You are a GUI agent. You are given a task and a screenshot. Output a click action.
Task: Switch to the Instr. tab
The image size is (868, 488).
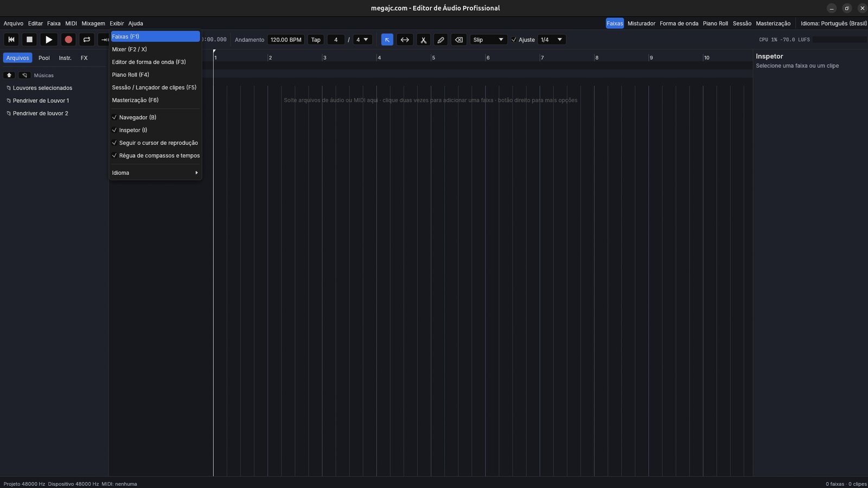(x=65, y=58)
